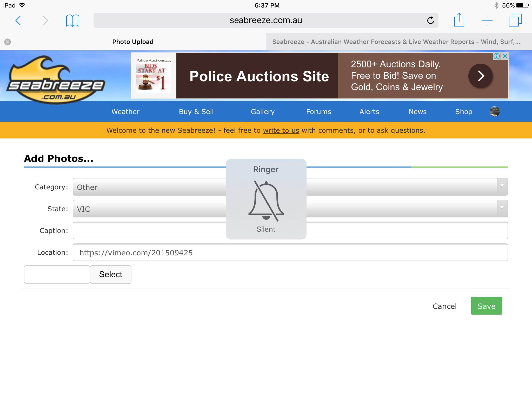Reload the page with refresh icon
This screenshot has width=532, height=399.
point(430,20)
